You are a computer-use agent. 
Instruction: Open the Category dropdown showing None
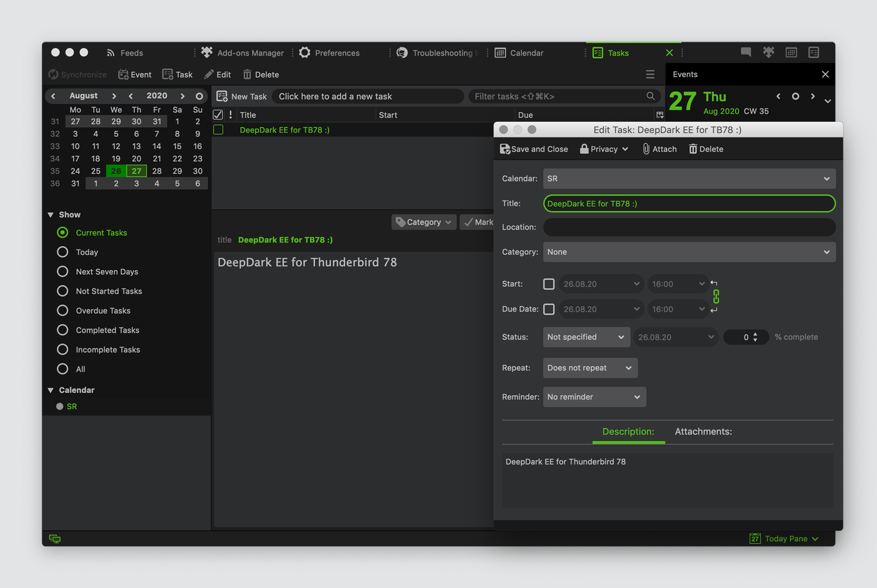pos(689,252)
